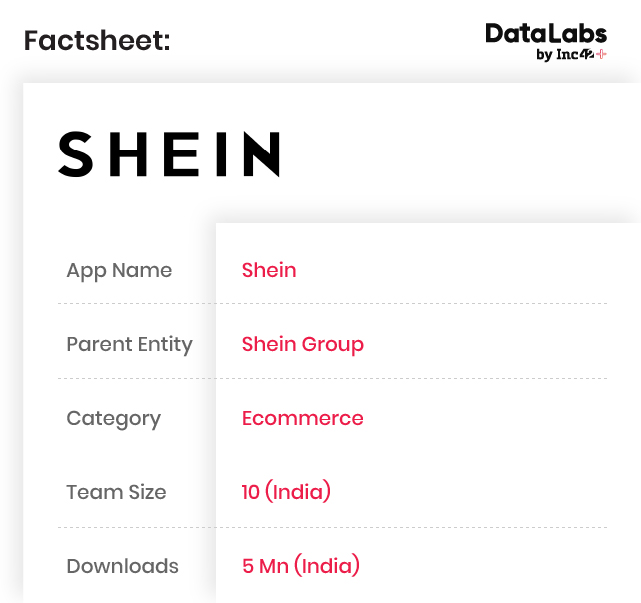The height and width of the screenshot is (603, 641).
Task: Click the dashed divider below Parent Entity row
Action: pos(332,378)
